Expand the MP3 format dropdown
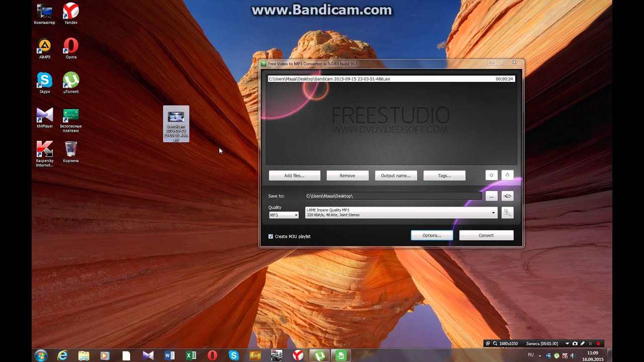This screenshot has height=362, width=644. click(284, 215)
